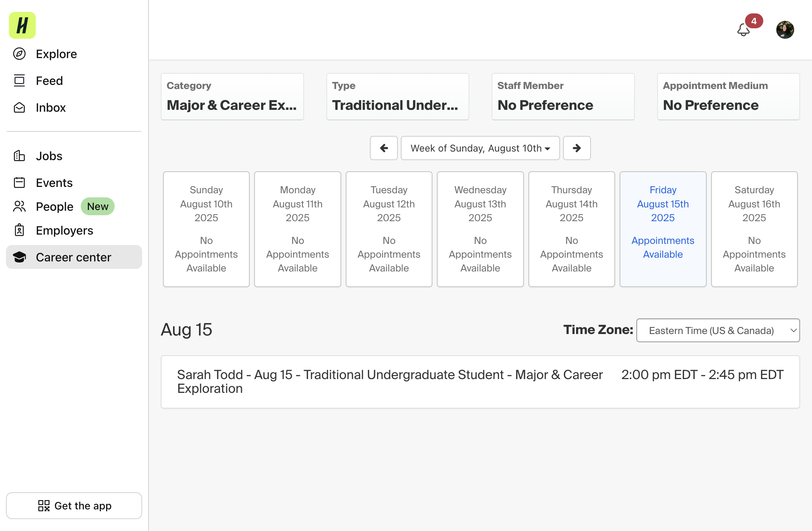Select Friday August 15th Appointments Available card
The width and height of the screenshot is (812, 531).
pos(663,229)
